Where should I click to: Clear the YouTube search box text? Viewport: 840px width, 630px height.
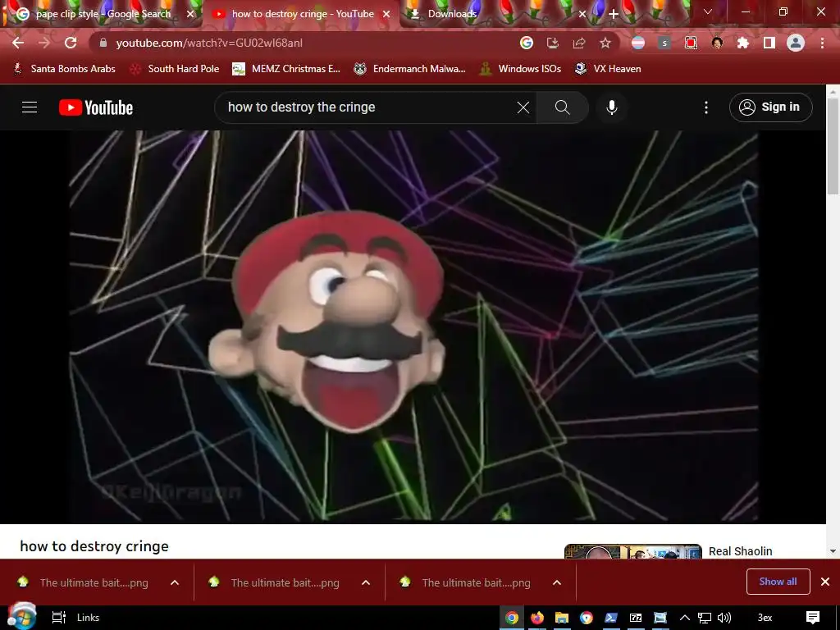coord(523,107)
